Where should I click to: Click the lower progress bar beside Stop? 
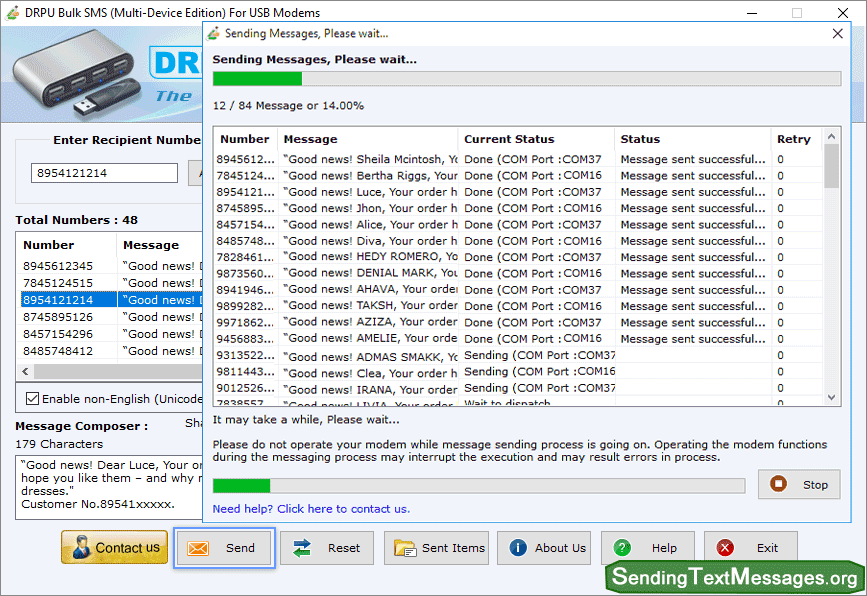[x=479, y=485]
